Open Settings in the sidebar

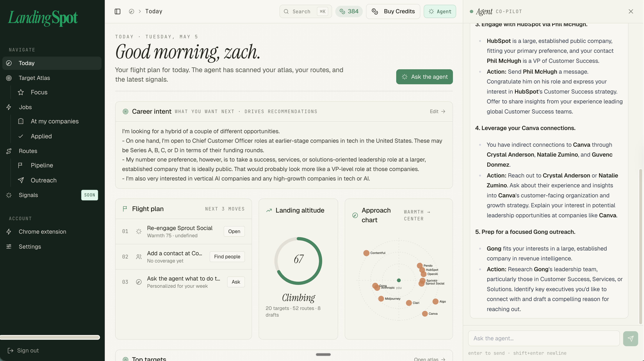click(52, 247)
